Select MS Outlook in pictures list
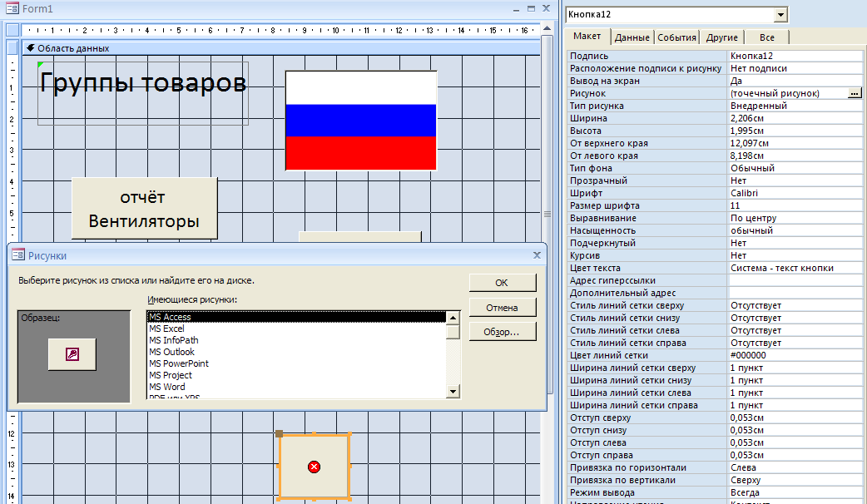 coord(296,352)
